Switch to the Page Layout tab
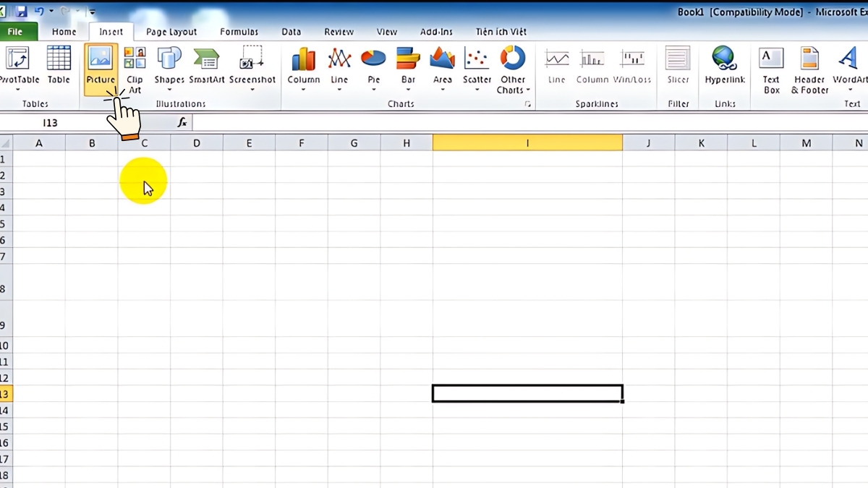 click(171, 32)
